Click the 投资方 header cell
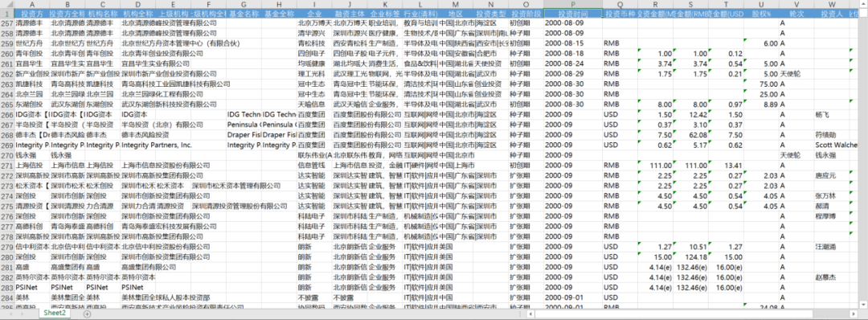This screenshot has width=868, height=320. 31,14
